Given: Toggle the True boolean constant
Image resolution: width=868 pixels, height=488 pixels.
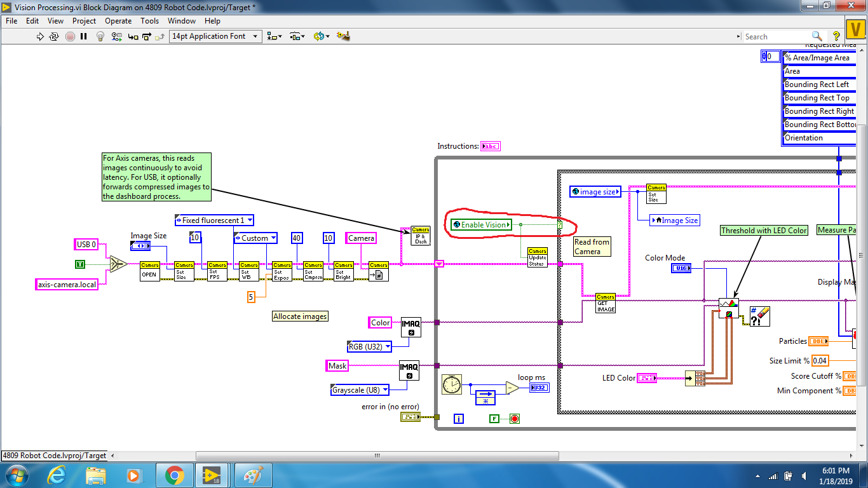Looking at the screenshot, I should pyautogui.click(x=80, y=264).
